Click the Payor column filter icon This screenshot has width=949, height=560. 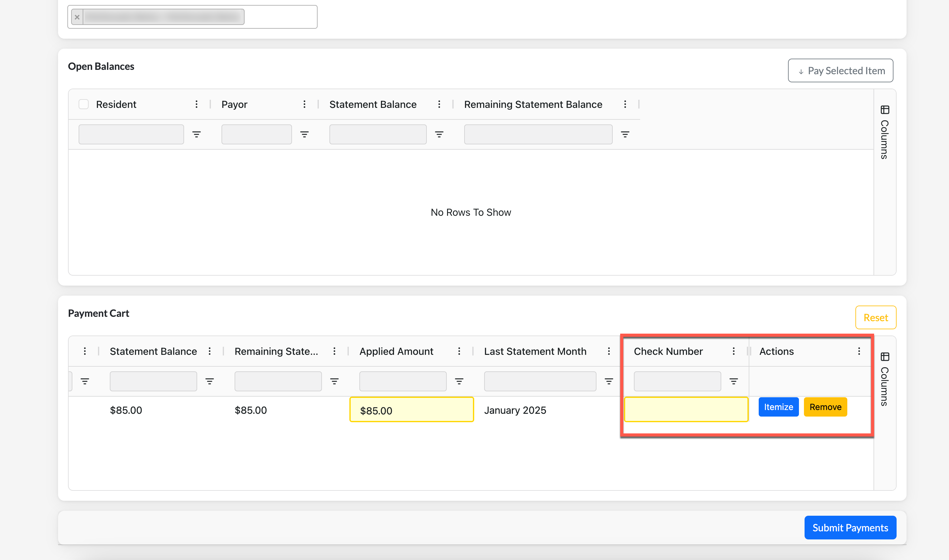pyautogui.click(x=304, y=134)
